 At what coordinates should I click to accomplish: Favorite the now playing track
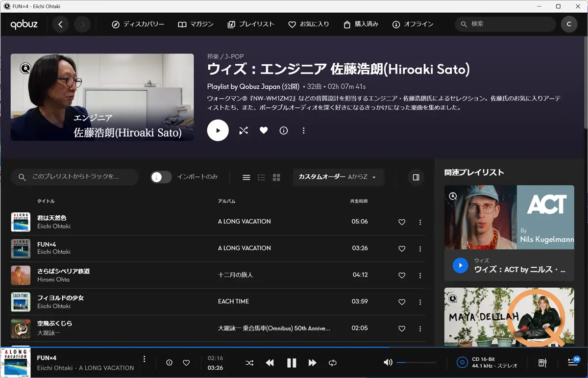coord(186,363)
